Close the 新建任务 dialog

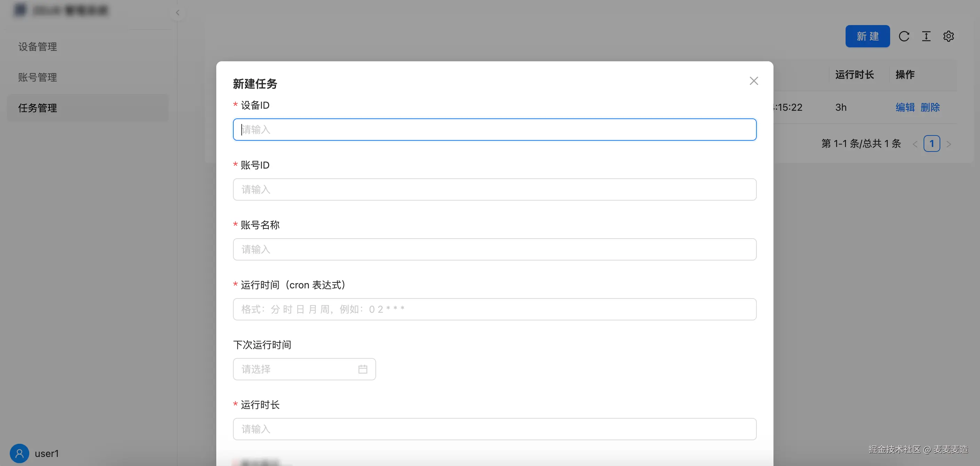point(754,81)
